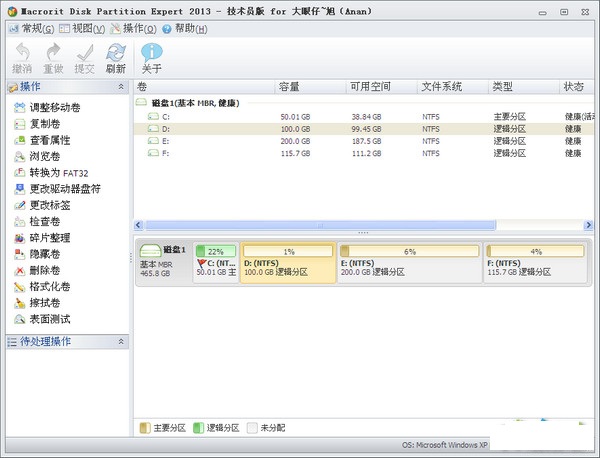The height and width of the screenshot is (458, 600).
Task: Click the 4% usage bar on F:
Action: 535,251
